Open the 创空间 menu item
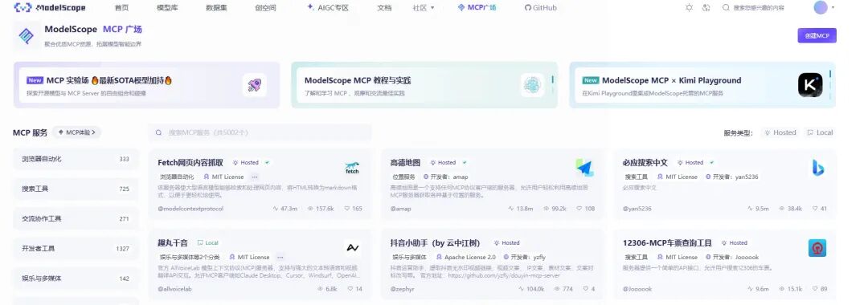 [x=265, y=8]
